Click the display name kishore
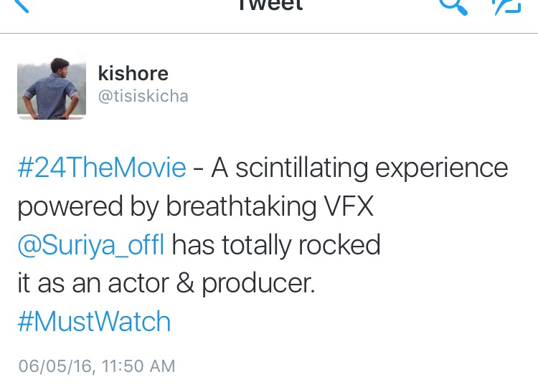 (x=133, y=73)
